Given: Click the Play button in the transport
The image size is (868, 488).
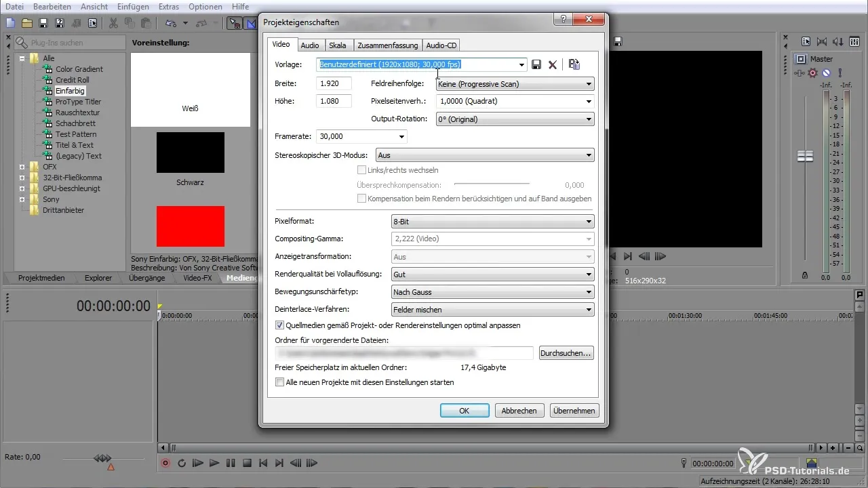Looking at the screenshot, I should [x=214, y=464].
